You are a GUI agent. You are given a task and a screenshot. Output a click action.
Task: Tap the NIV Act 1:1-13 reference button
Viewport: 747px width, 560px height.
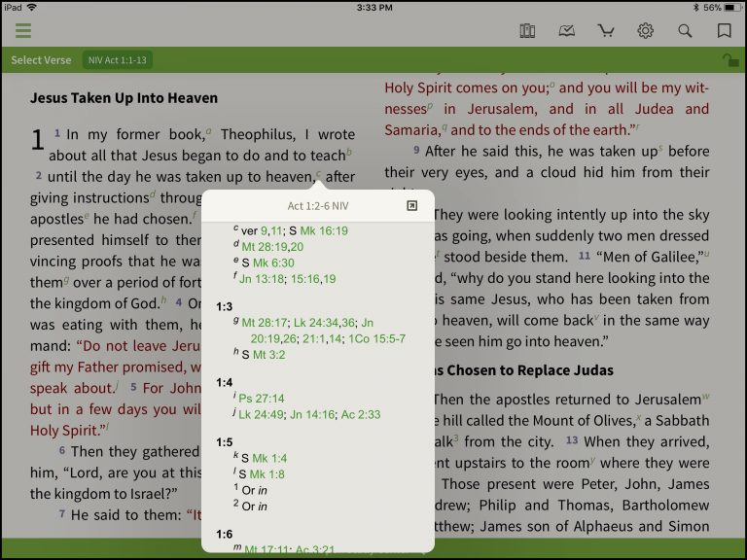pos(117,60)
